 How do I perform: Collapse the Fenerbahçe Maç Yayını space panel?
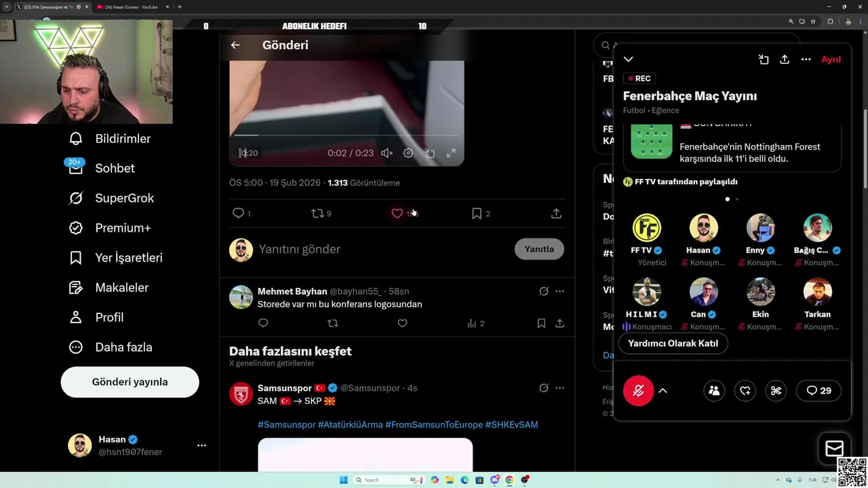(629, 60)
